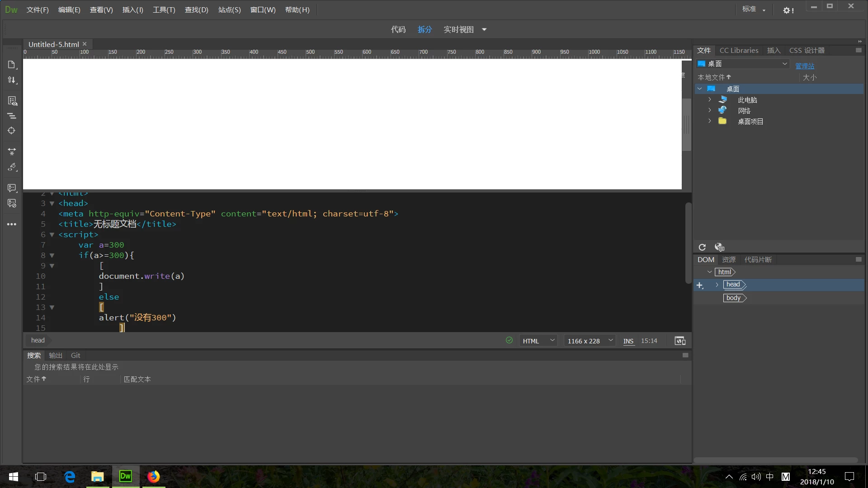Expand the 此电脑 tree node
The width and height of the screenshot is (868, 488).
coord(709,99)
